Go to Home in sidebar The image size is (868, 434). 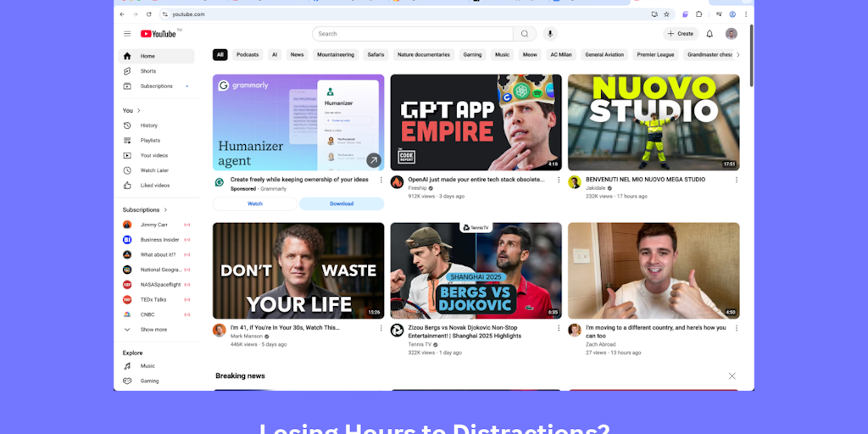coord(156,56)
